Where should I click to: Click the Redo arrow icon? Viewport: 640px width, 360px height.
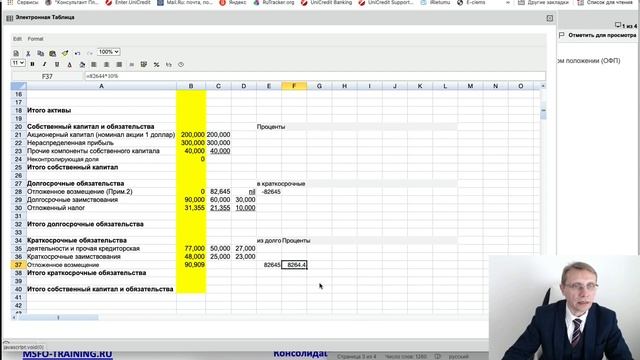pyautogui.click(x=89, y=53)
